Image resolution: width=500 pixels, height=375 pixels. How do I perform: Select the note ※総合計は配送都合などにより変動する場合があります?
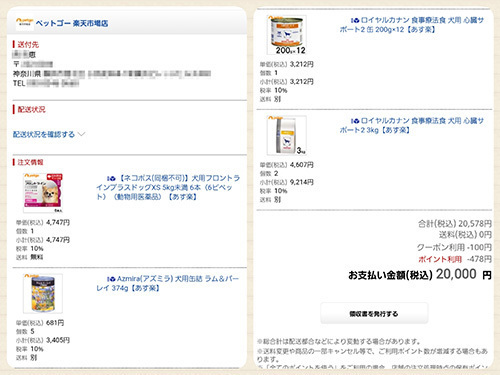pyautogui.click(x=339, y=341)
